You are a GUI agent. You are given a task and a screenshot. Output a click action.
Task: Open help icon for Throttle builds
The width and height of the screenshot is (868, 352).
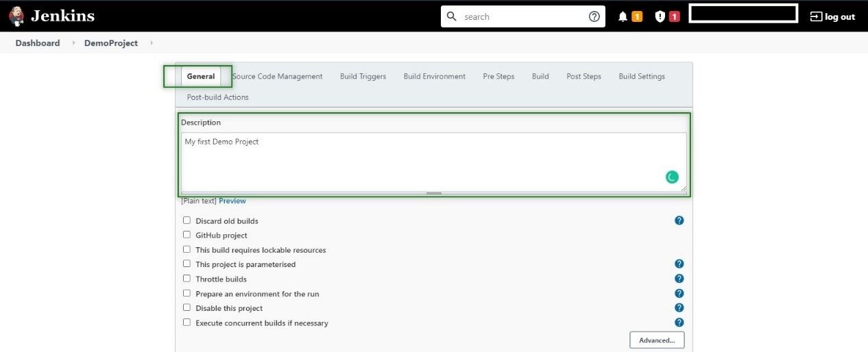point(679,279)
